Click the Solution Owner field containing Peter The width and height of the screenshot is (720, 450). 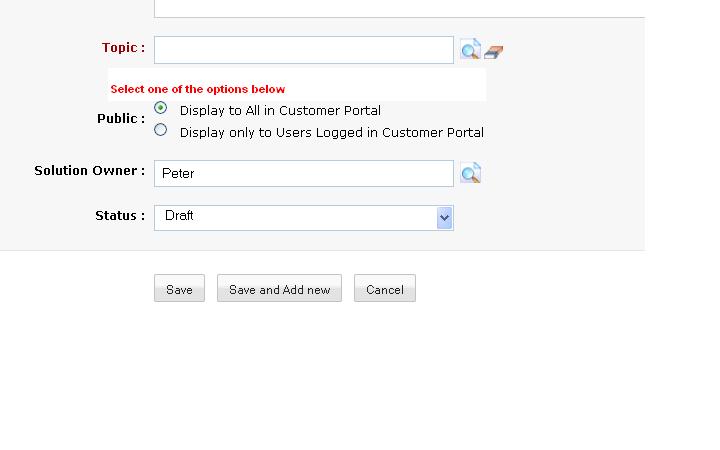(303, 173)
